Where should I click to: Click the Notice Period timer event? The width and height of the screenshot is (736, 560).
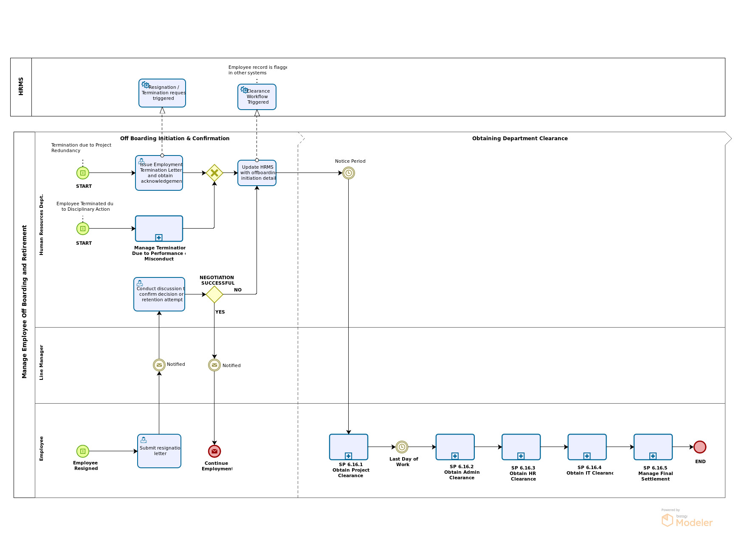coord(348,173)
